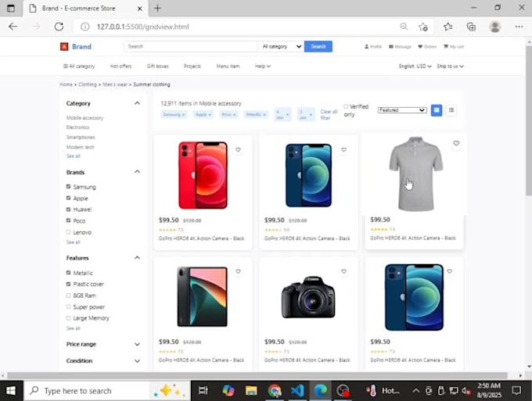This screenshot has width=532, height=401.
Task: Select the Smartphones category link
Action: tap(81, 138)
